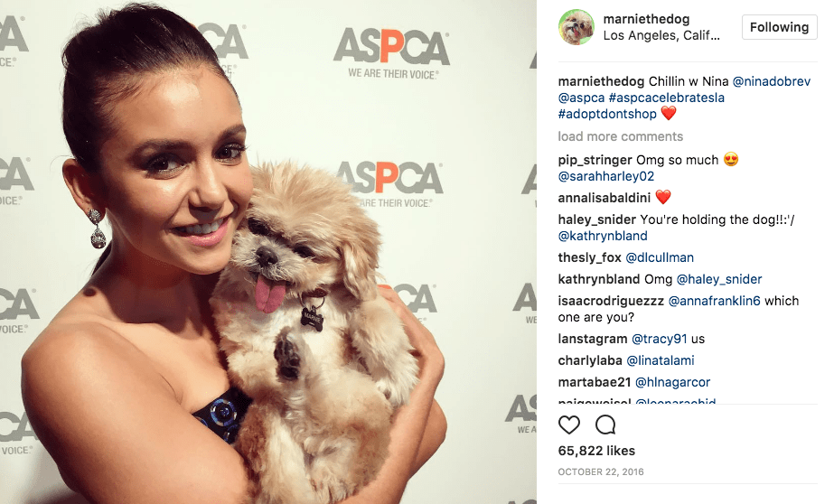Open @kathrynbland mention
834x504 pixels.
click(603, 236)
